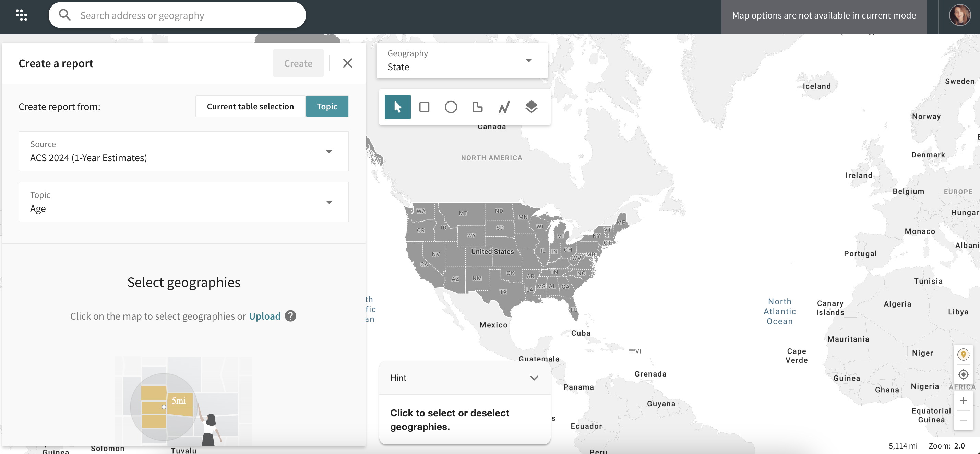The width and height of the screenshot is (980, 454).
Task: Click the zoom in plus icon
Action: (964, 400)
